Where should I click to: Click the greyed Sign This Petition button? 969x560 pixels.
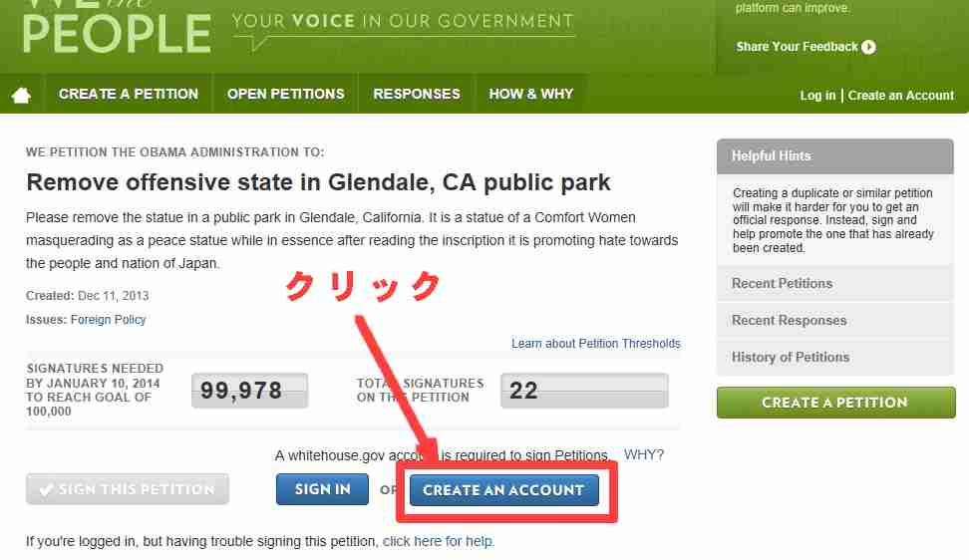(x=128, y=489)
